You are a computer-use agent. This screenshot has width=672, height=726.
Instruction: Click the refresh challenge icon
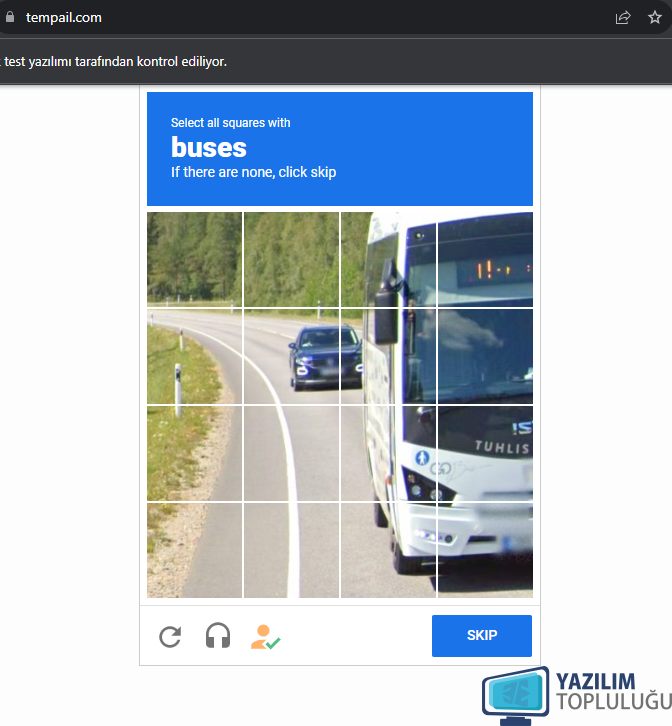pos(170,637)
